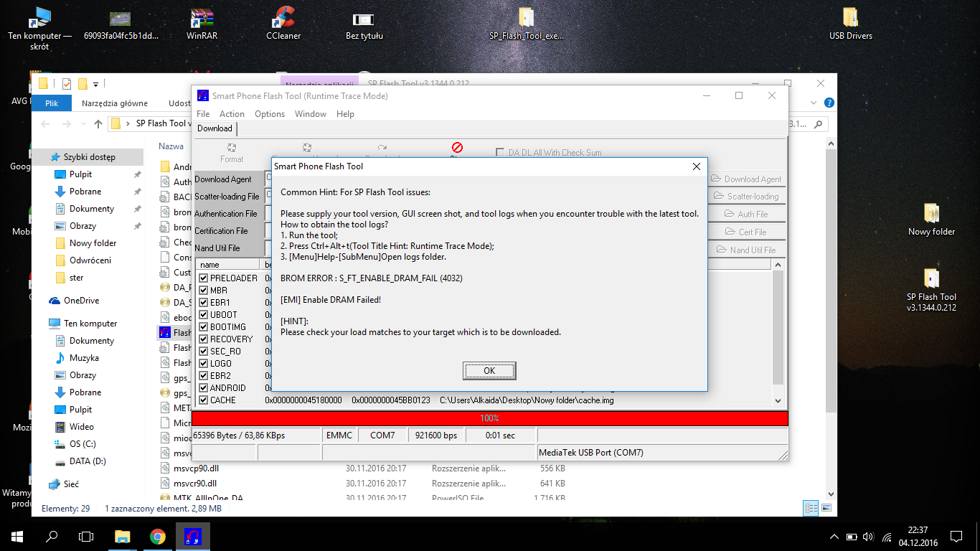The height and width of the screenshot is (551, 980).
Task: Switch to the Plik ribbon tab
Action: [x=52, y=103]
